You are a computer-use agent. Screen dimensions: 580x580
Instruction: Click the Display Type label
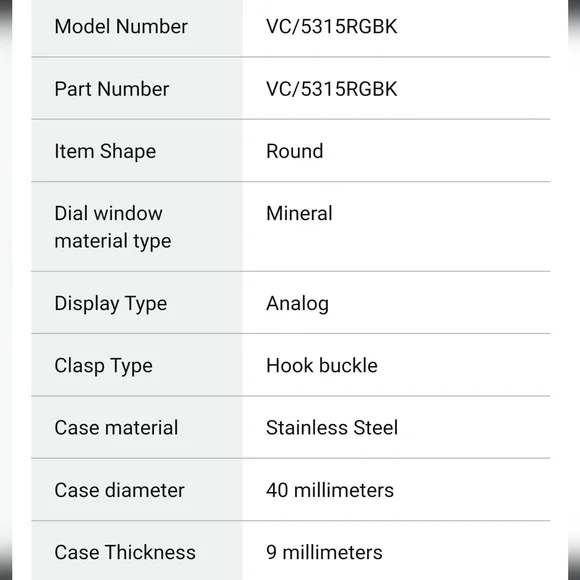(x=111, y=304)
